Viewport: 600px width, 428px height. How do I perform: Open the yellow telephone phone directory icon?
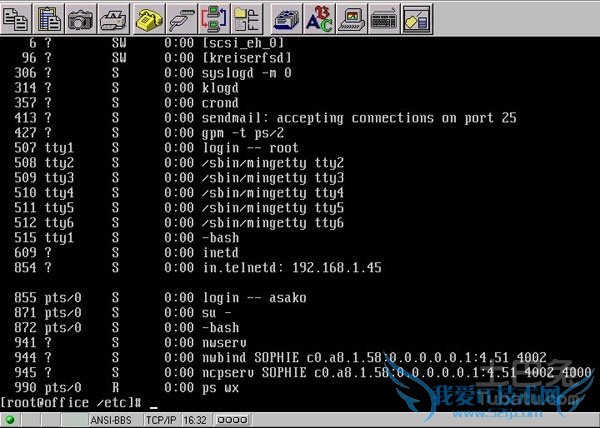pos(149,19)
